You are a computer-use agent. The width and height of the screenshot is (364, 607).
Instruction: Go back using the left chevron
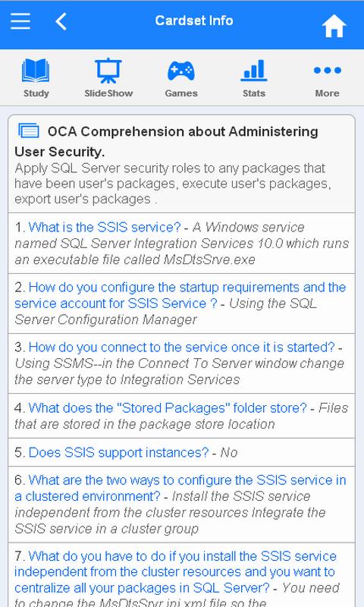tap(61, 21)
